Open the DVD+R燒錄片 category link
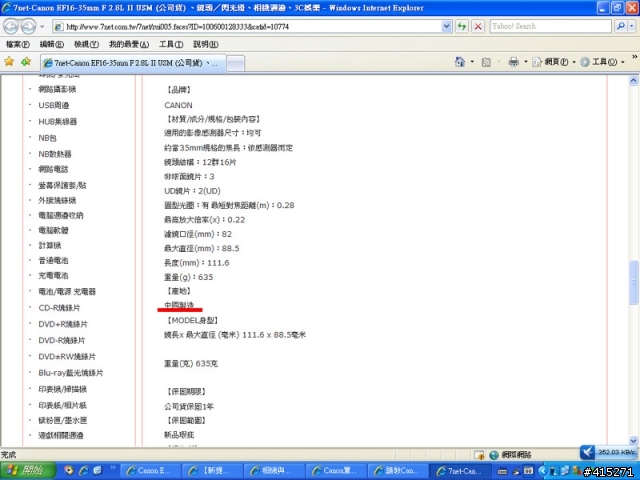 [x=63, y=324]
